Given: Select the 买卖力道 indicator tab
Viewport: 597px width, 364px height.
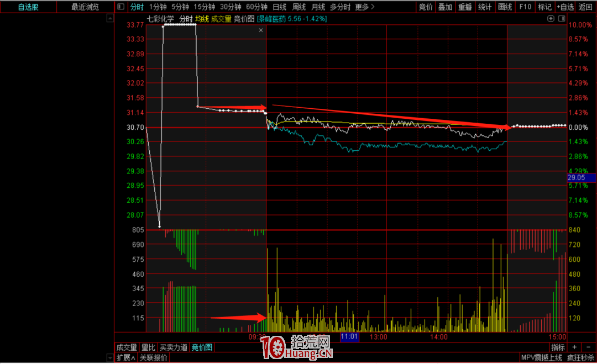Looking at the screenshot, I should click(x=174, y=347).
